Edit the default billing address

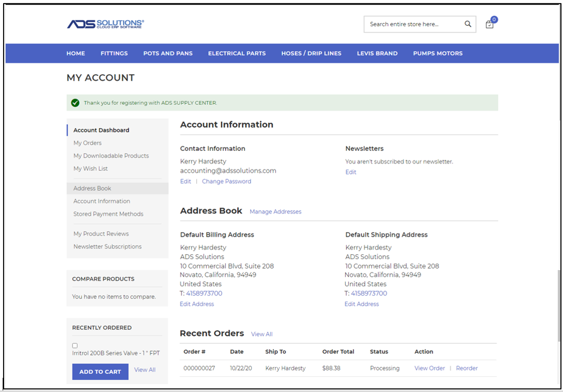(x=197, y=304)
